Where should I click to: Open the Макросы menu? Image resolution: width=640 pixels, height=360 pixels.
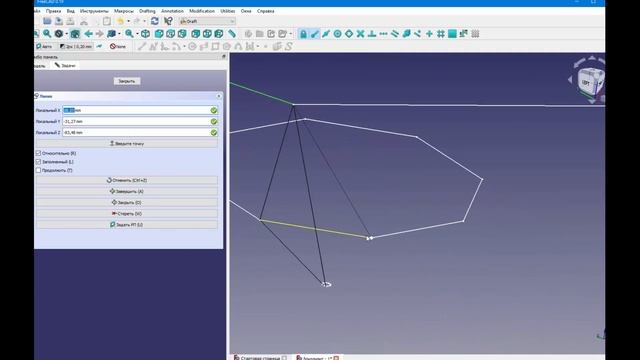click(124, 11)
